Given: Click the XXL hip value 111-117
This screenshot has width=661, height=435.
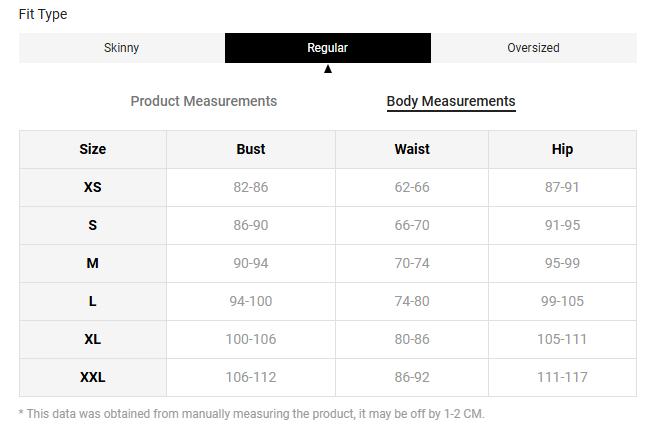Looking at the screenshot, I should (x=562, y=377).
